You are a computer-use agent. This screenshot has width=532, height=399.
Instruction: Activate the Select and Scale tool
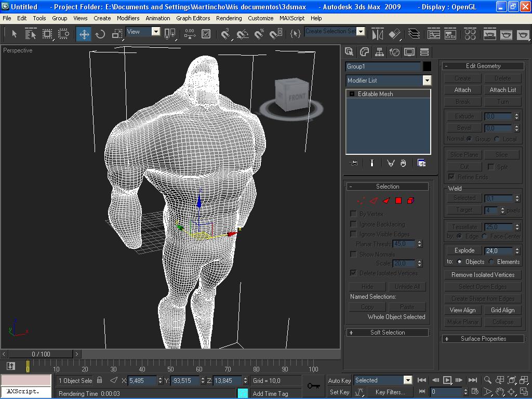coord(117,34)
